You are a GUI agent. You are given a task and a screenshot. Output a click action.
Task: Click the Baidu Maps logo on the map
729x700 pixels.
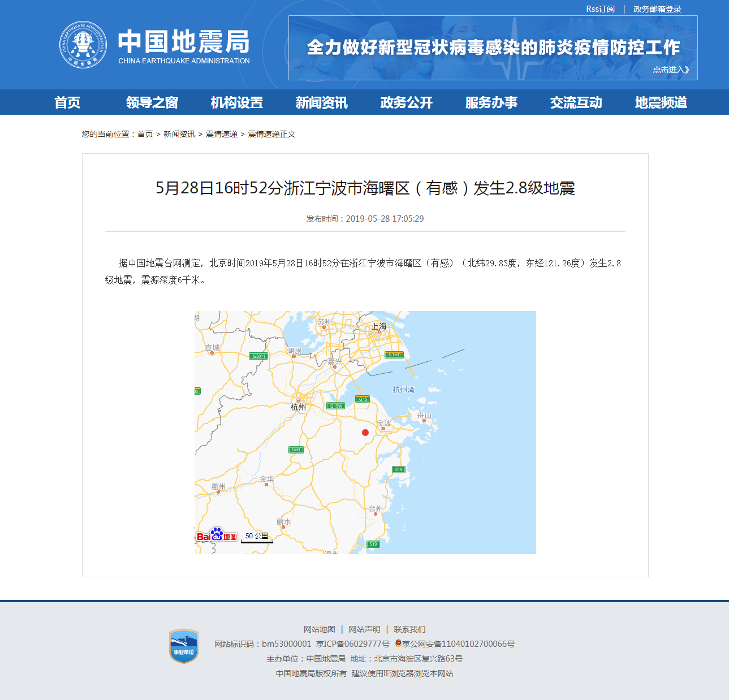[x=218, y=536]
